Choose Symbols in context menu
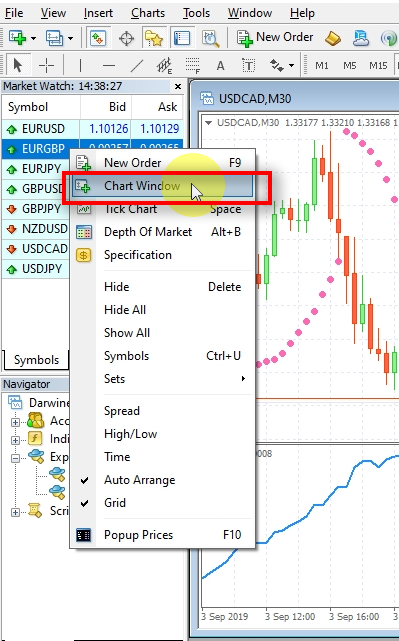Viewport: 399px width, 641px height. pos(163,356)
